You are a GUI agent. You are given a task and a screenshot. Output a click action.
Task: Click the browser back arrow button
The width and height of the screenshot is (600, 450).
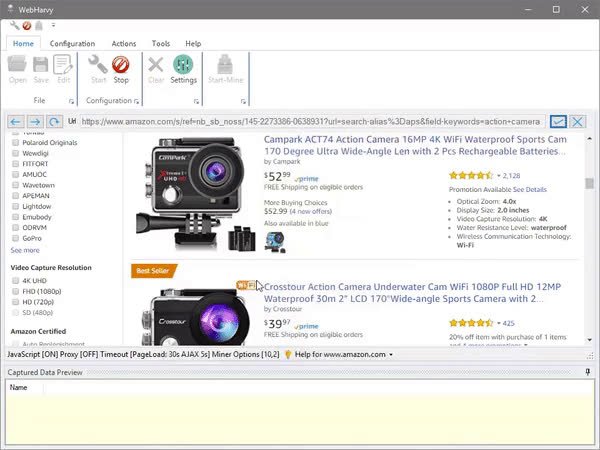coord(15,122)
